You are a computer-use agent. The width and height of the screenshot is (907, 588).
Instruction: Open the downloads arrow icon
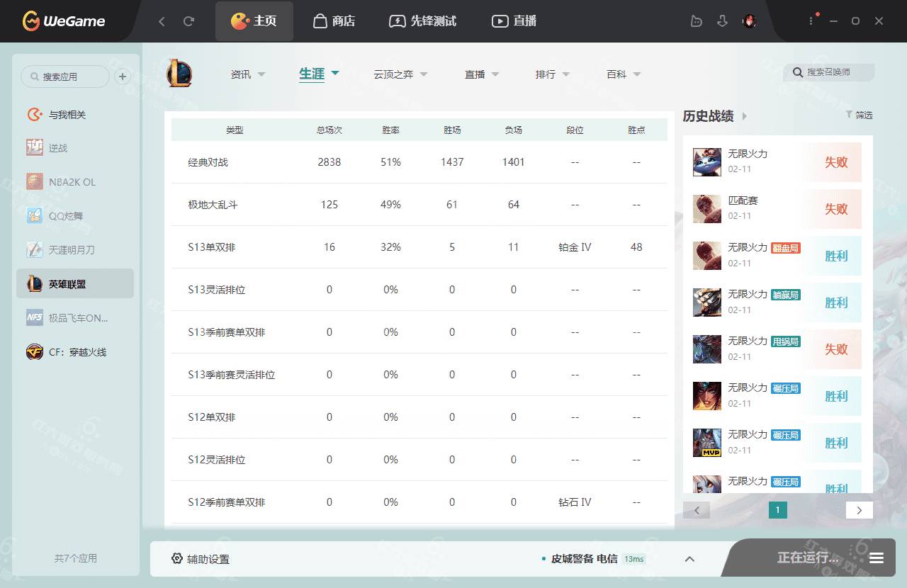click(x=722, y=21)
